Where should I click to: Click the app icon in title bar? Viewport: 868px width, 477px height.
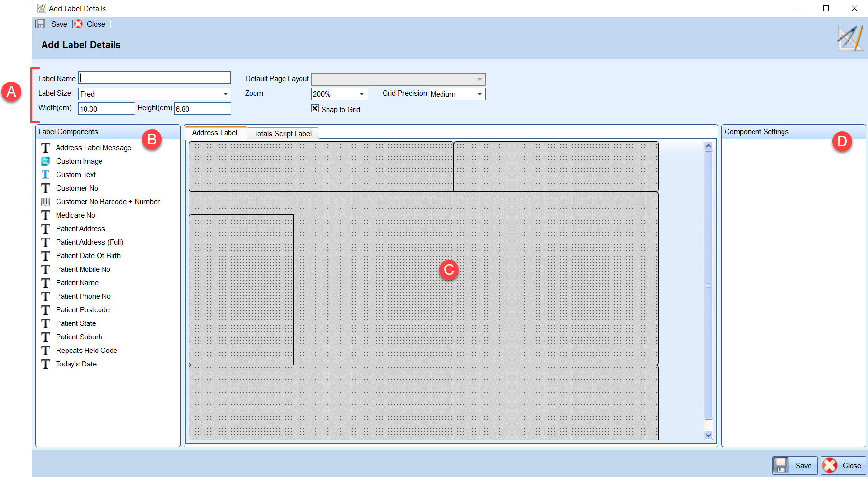click(x=42, y=8)
